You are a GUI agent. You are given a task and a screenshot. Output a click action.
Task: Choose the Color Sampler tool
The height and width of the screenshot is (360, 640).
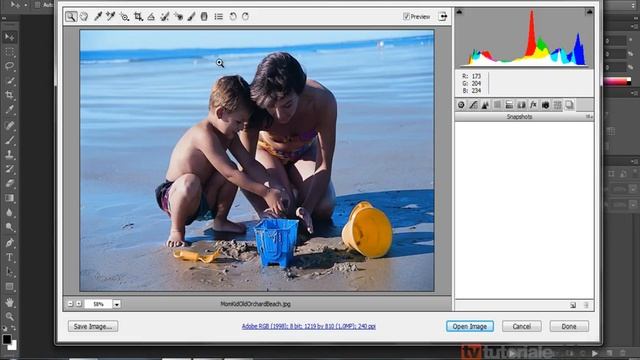[111, 17]
